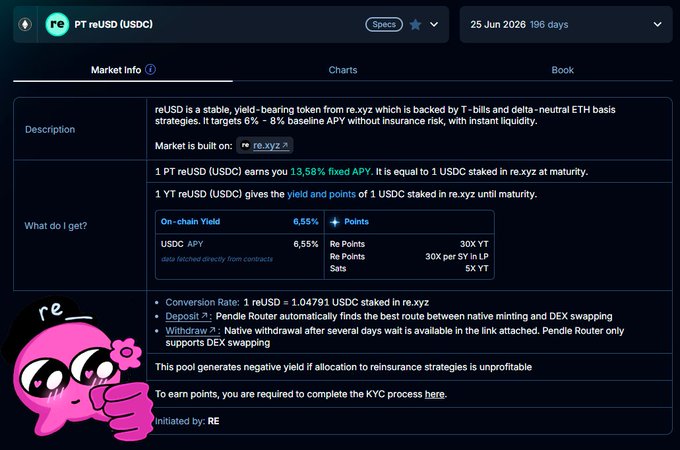Click the Sats row label
This screenshot has width=680, height=450.
(x=338, y=268)
